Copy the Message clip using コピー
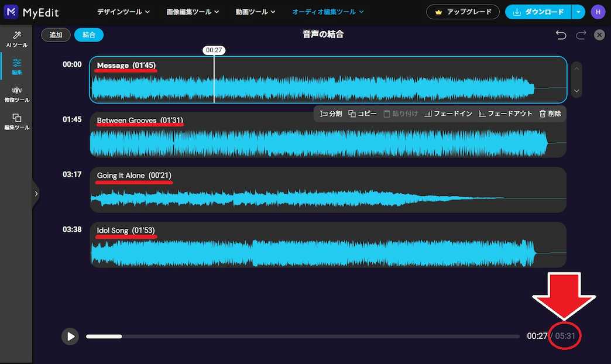This screenshot has width=611, height=364. click(363, 114)
